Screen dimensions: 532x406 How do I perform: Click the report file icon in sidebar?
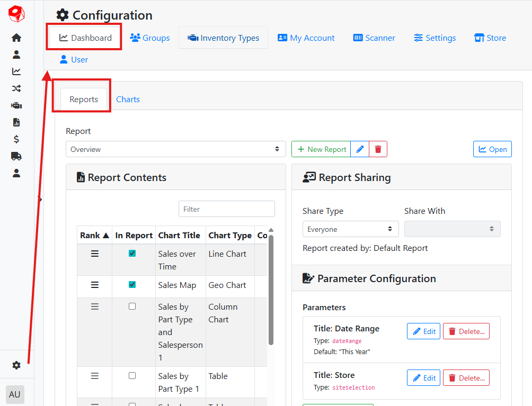click(x=16, y=122)
